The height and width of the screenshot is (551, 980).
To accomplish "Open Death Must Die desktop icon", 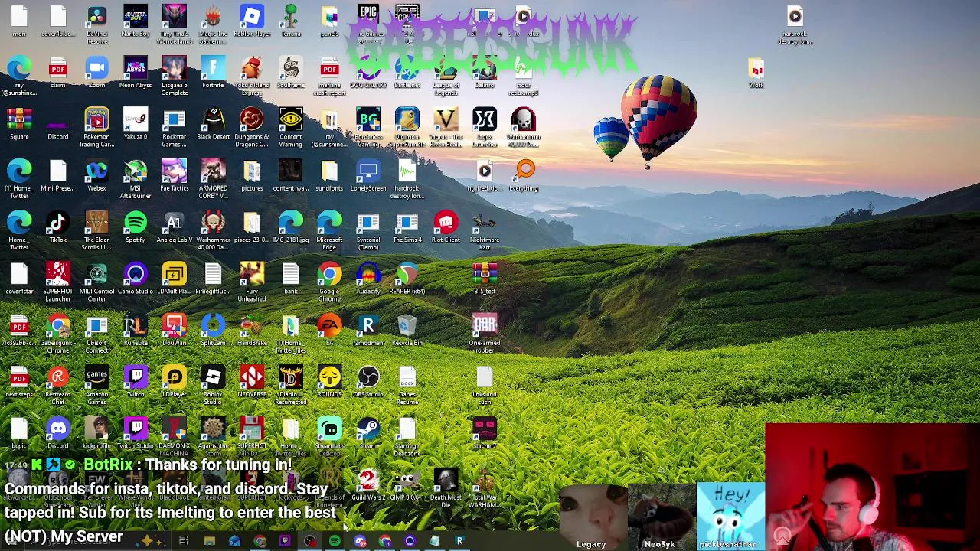I will click(x=446, y=487).
